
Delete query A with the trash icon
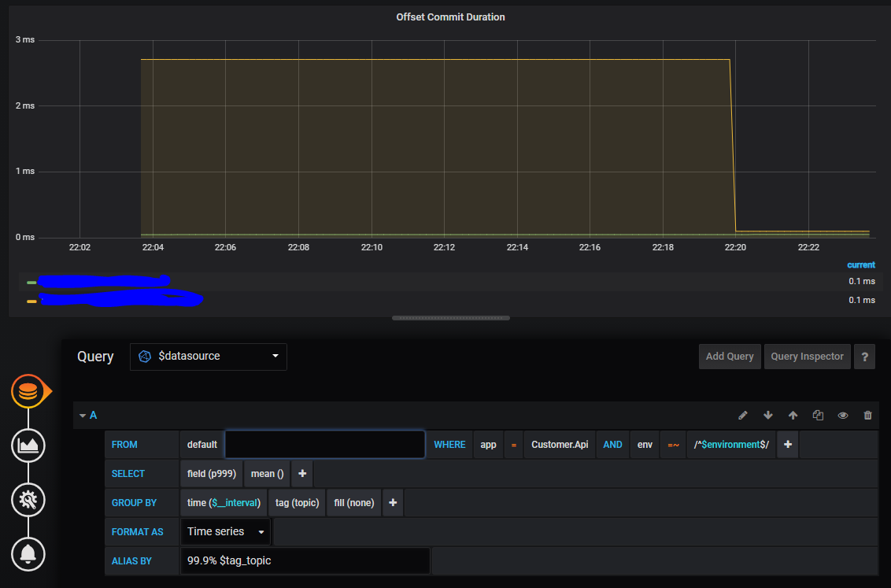click(867, 415)
